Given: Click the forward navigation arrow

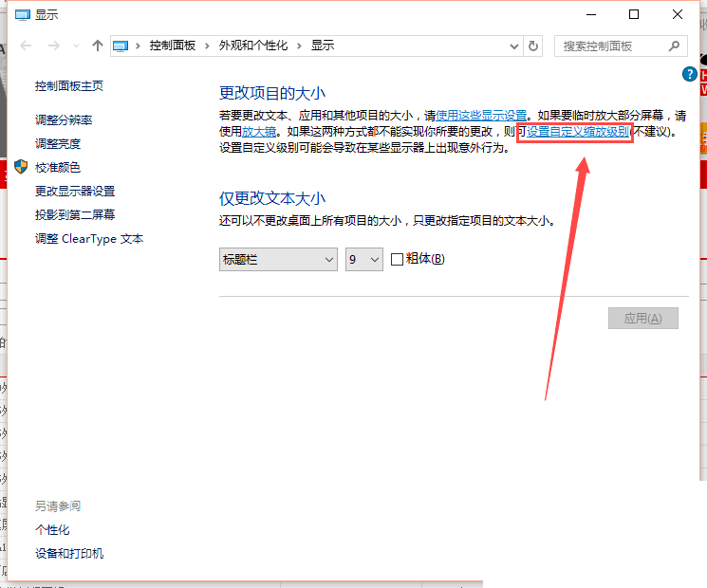Looking at the screenshot, I should tap(54, 46).
